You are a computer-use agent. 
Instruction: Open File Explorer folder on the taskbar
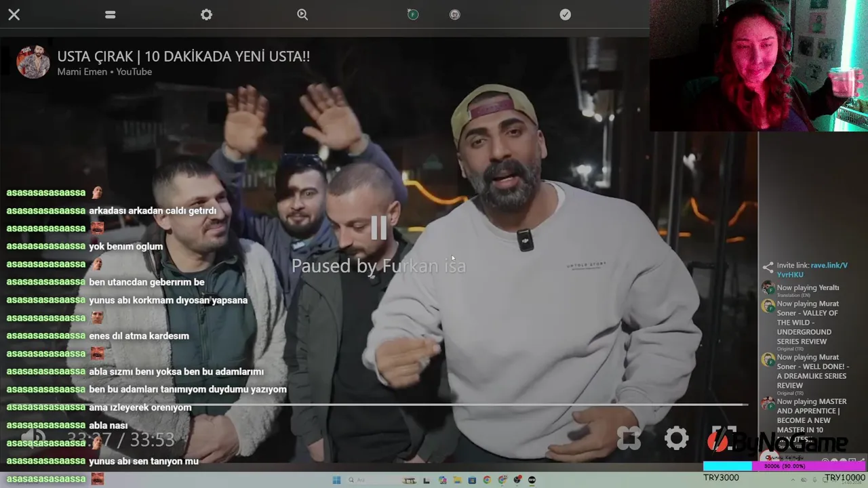(x=457, y=480)
